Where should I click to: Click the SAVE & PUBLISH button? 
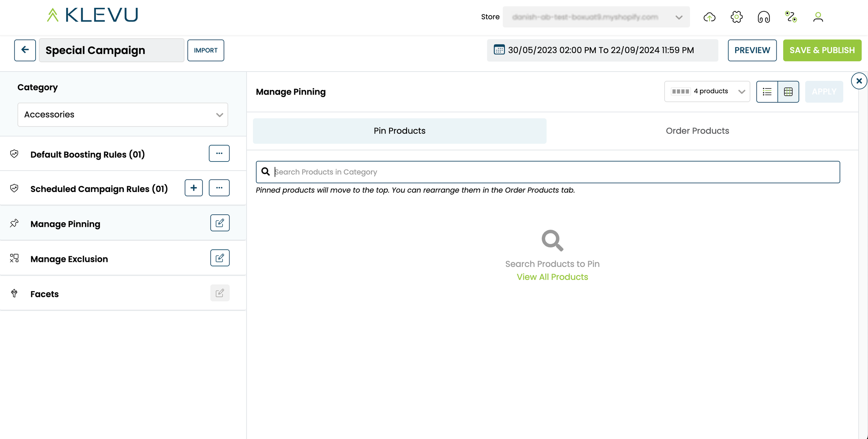tap(822, 50)
